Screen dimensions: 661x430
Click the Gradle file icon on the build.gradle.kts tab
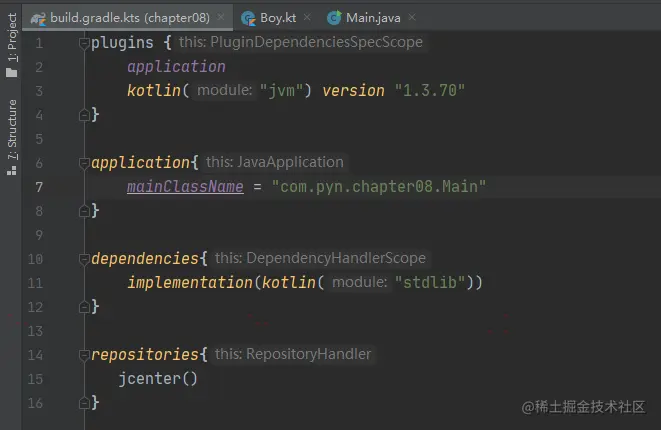click(38, 18)
